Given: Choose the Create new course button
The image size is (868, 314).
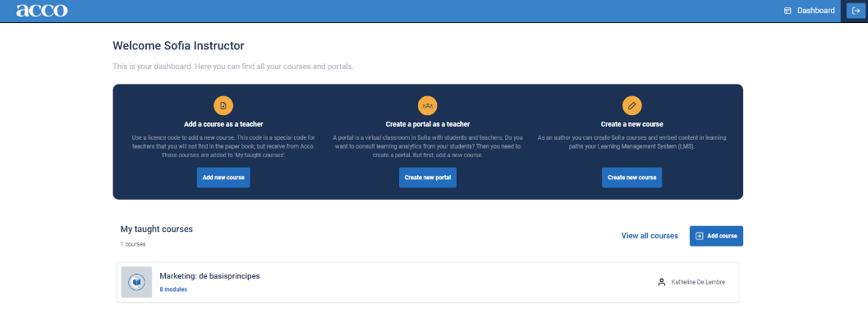Looking at the screenshot, I should (631, 178).
